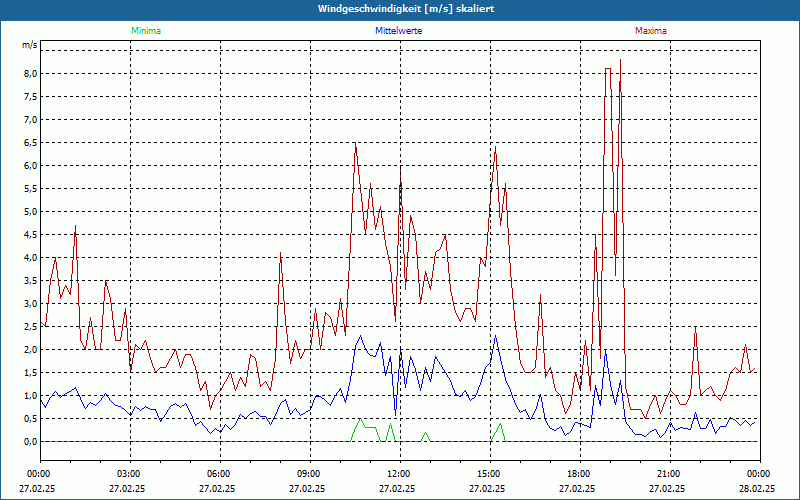Image resolution: width=800 pixels, height=500 pixels.
Task: Click the 4,5 y-axis value
Action: pos(31,234)
